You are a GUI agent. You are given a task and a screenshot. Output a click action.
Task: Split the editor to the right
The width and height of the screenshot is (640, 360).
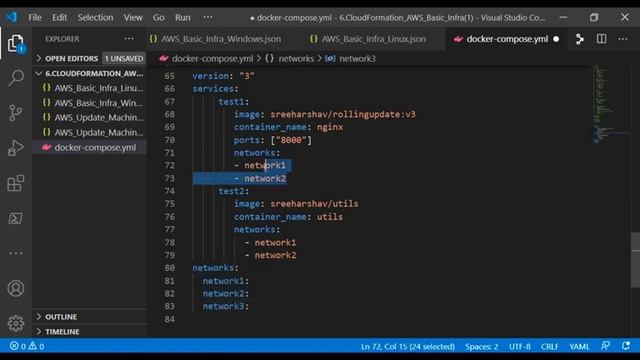(x=601, y=39)
